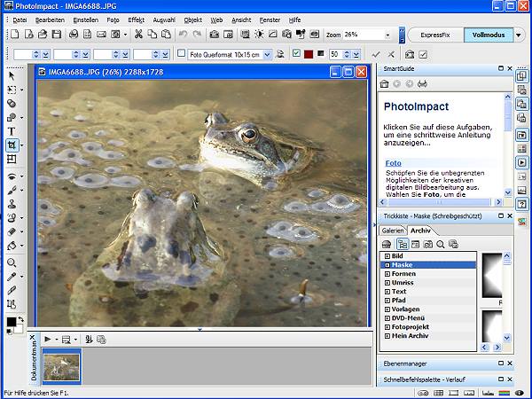Screen dimensions: 532x399
Task: Follow the Foto link in SmartGuide
Action: 393,163
